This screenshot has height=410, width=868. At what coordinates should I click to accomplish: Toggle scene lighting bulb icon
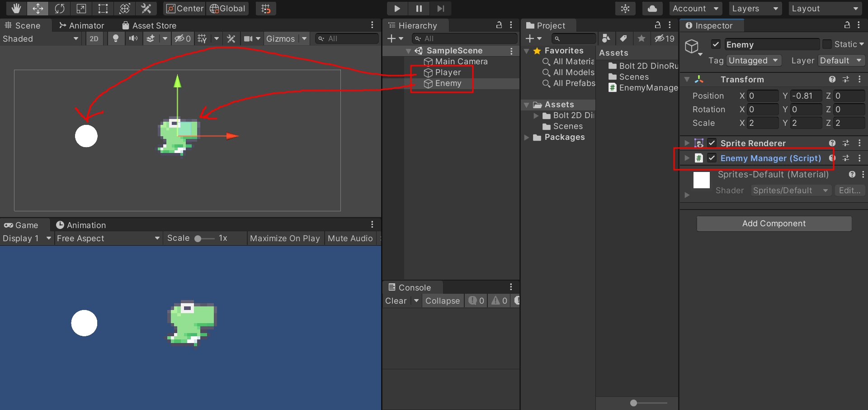point(116,38)
